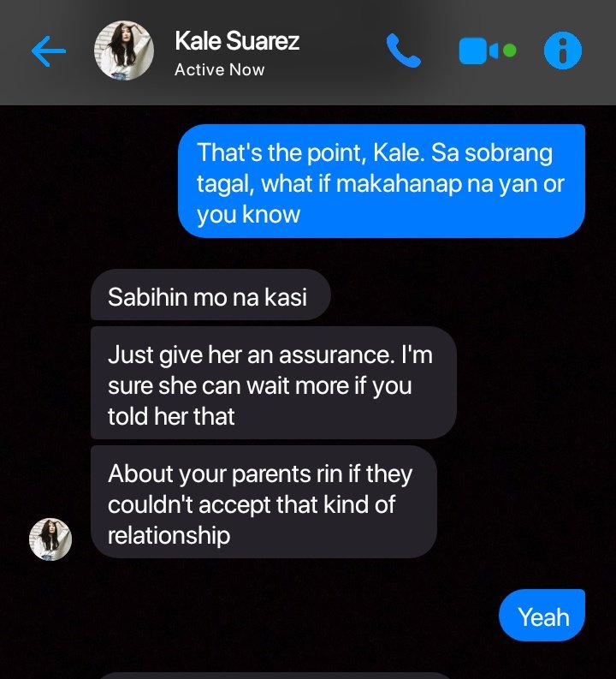Viewport: 616px width, 679px height.
Task: Start a video call with Kale Suarez
Action: click(478, 51)
